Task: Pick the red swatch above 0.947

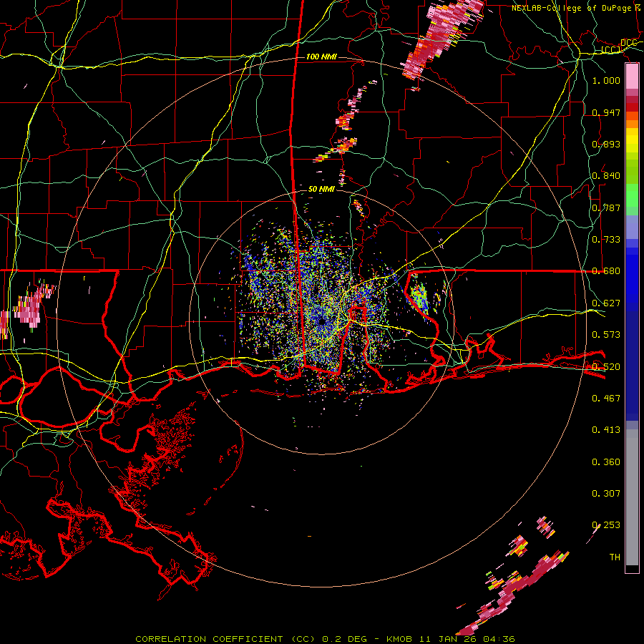Action: pyautogui.click(x=632, y=107)
